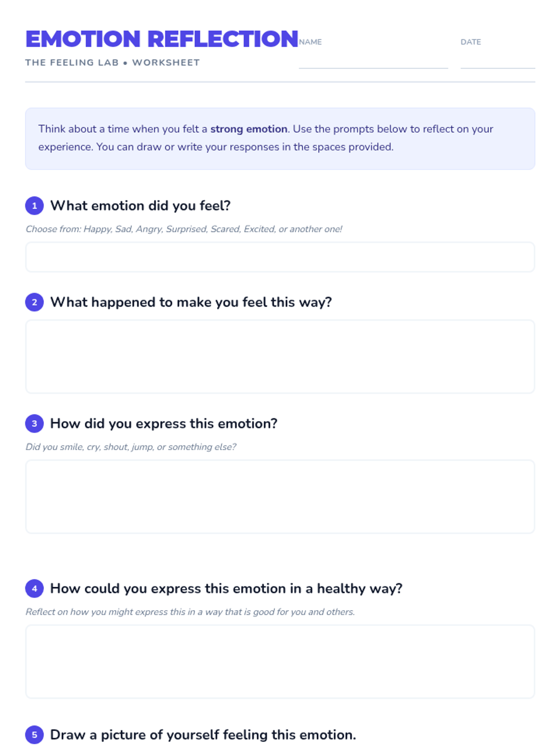Click 'The Feeling Lab • Worksheet' subtitle

tap(112, 63)
